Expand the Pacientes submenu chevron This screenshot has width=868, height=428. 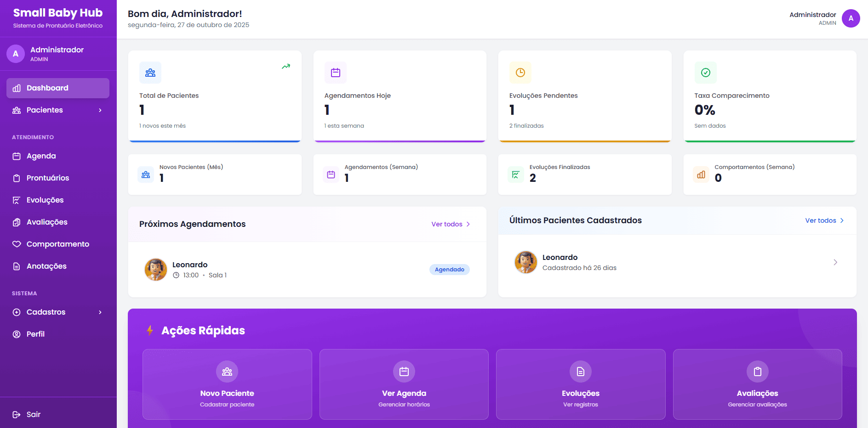click(x=100, y=110)
